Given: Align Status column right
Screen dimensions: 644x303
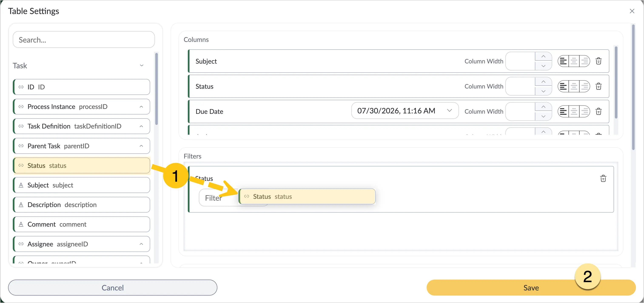Looking at the screenshot, I should [x=585, y=86].
